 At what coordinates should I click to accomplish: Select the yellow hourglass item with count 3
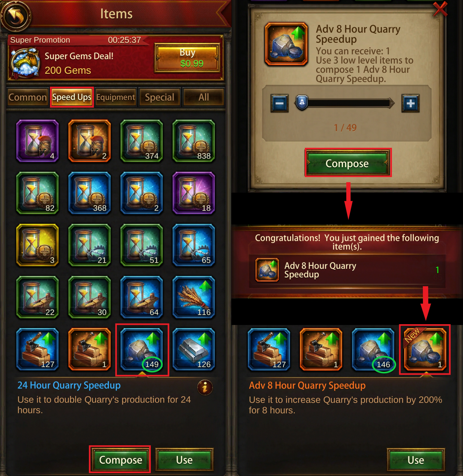tap(37, 245)
